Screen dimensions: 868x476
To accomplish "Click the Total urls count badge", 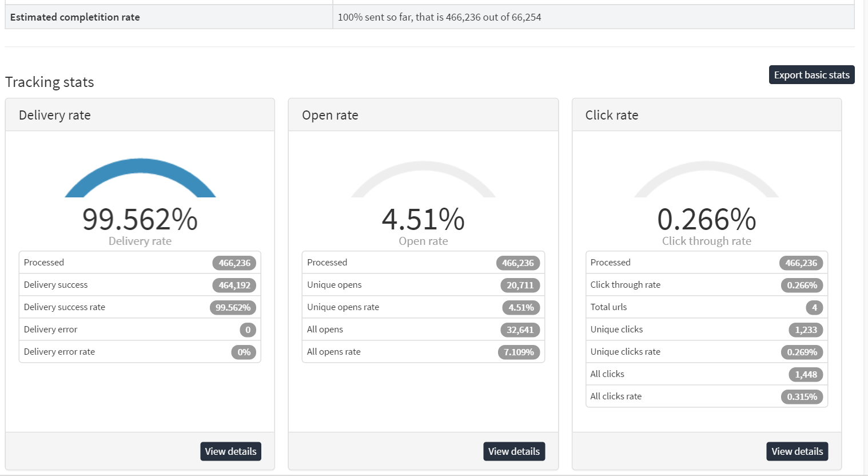I will (x=814, y=307).
